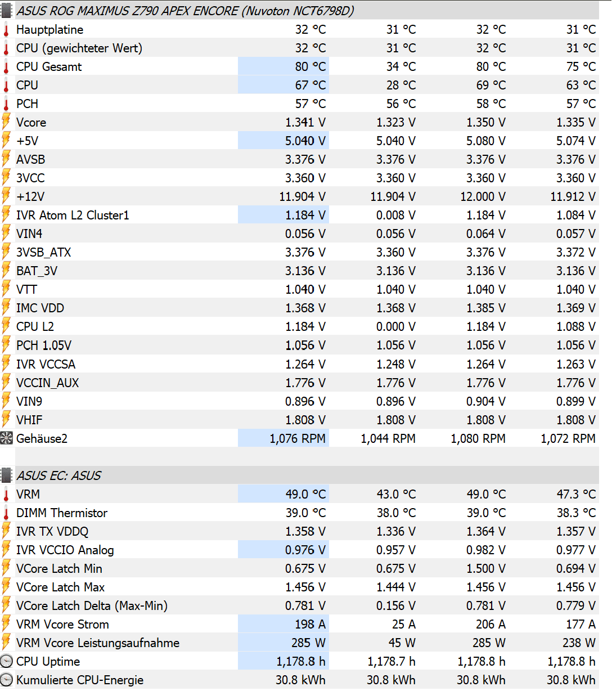Image resolution: width=612 pixels, height=700 pixels.
Task: Select the CPU Gesamt label
Action: click(49, 66)
